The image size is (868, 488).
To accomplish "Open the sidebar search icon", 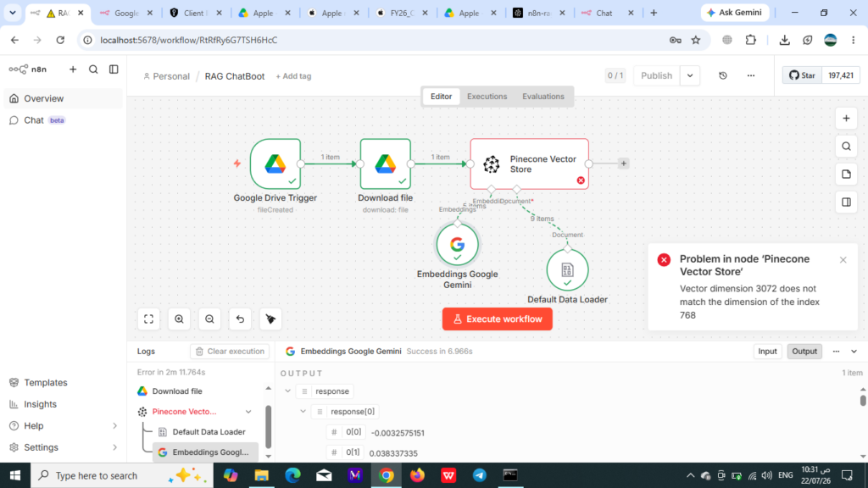I will pyautogui.click(x=93, y=69).
